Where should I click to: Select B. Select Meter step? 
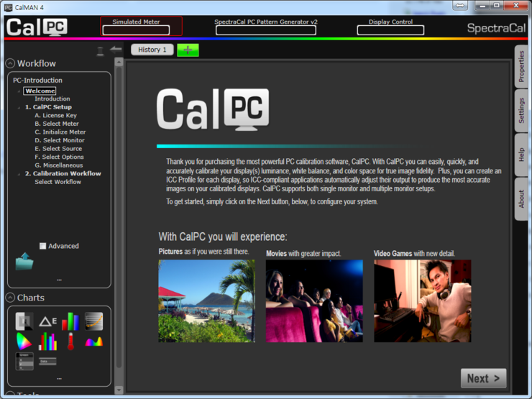pos(57,124)
